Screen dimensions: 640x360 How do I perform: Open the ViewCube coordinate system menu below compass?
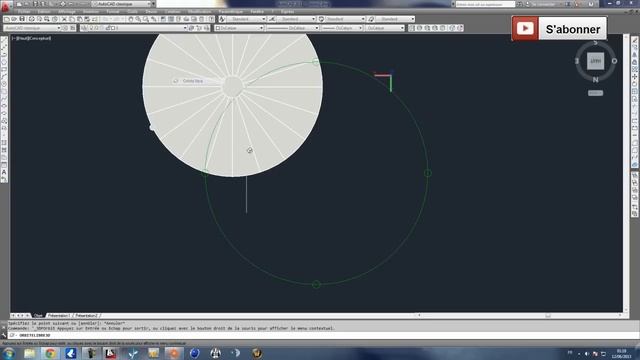click(x=596, y=93)
